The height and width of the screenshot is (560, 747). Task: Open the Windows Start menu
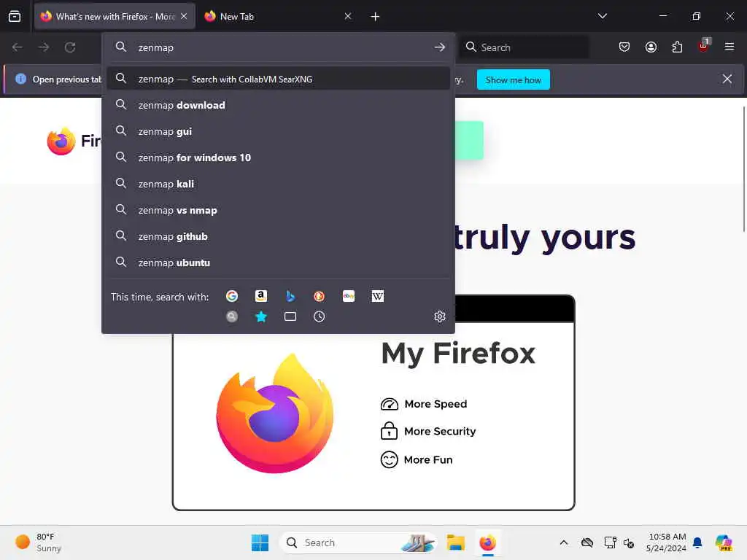point(260,542)
